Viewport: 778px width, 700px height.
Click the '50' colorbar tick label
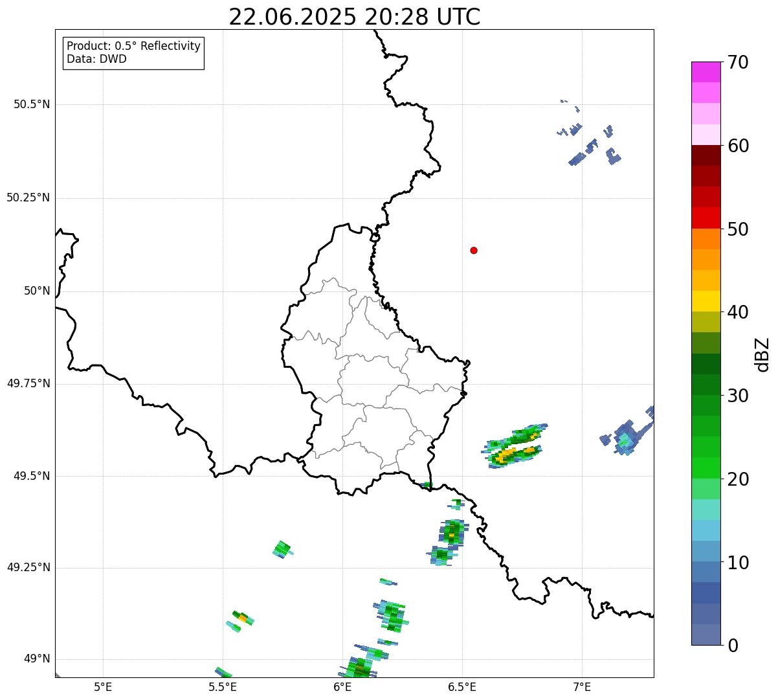coord(738,229)
